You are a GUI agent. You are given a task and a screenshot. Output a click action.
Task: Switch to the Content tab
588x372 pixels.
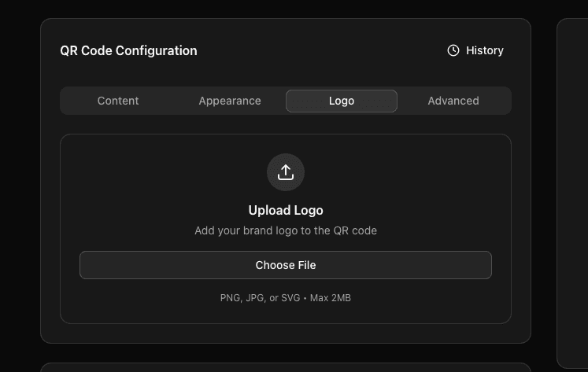118,101
